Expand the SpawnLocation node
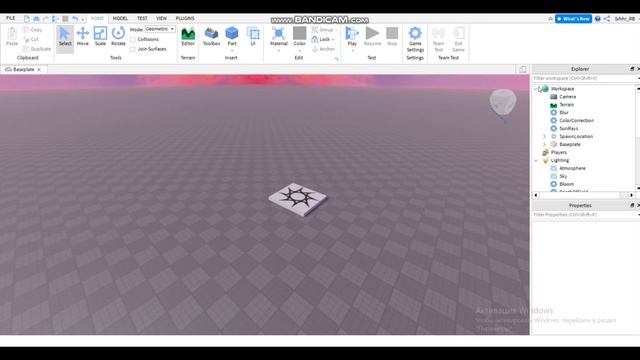The image size is (640, 360). pyautogui.click(x=544, y=136)
